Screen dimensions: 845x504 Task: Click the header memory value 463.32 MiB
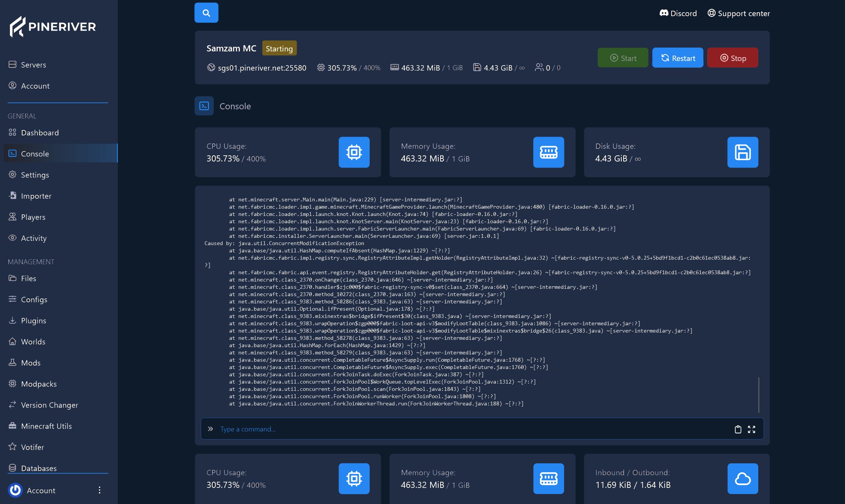point(421,68)
